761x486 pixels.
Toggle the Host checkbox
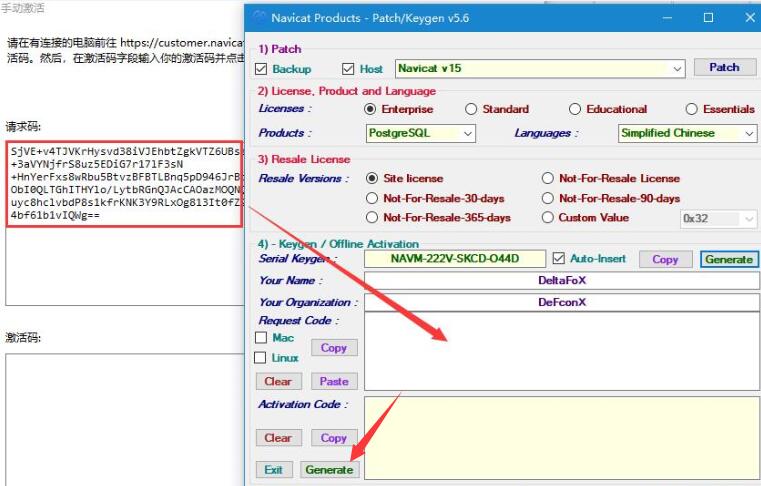348,69
